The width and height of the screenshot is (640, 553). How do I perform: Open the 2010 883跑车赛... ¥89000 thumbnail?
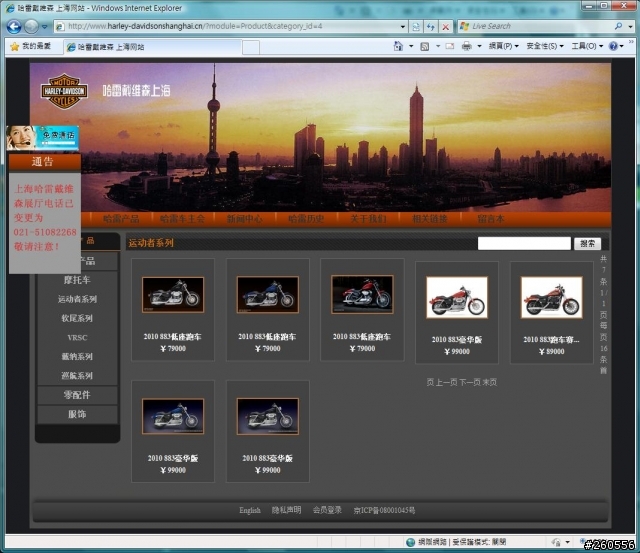(552, 298)
